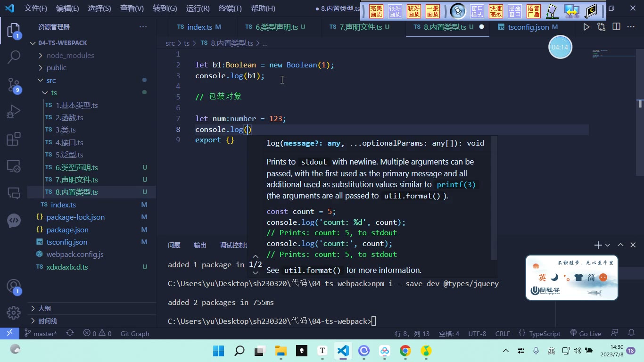Open the Remote Explorer view icon
This screenshot has height=362, width=644.
tap(14, 166)
